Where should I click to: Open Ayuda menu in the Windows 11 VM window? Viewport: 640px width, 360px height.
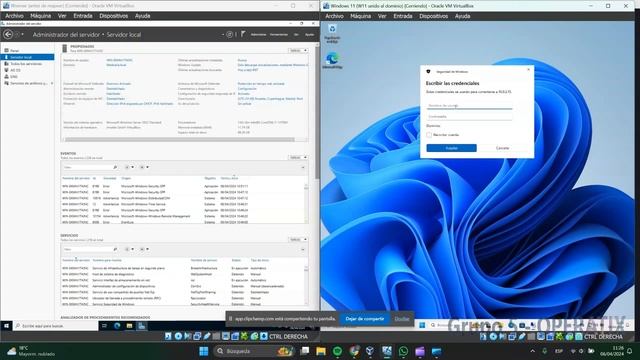[x=462, y=16]
